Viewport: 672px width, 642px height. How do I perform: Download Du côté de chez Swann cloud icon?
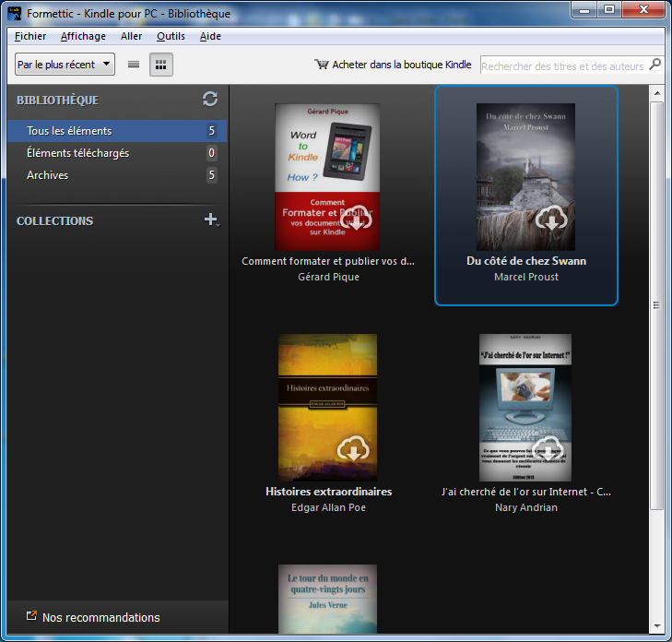pyautogui.click(x=551, y=218)
